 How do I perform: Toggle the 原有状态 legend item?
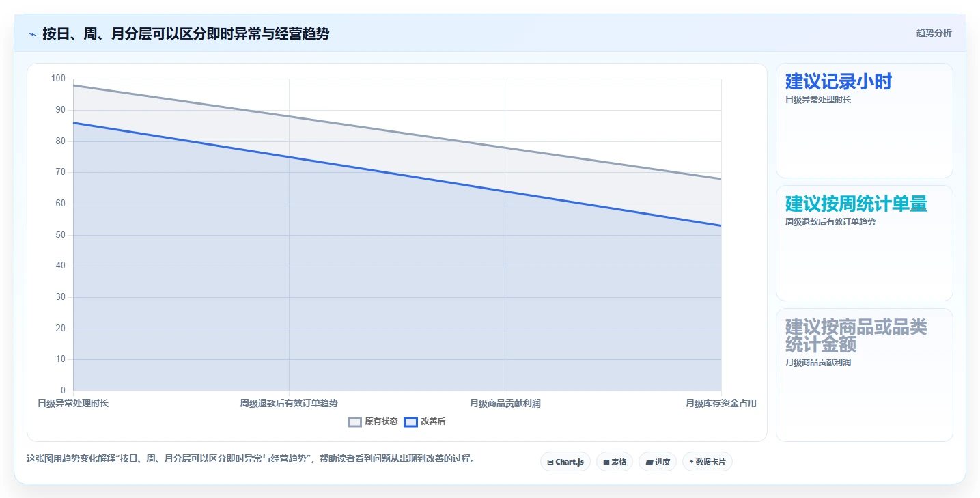tap(372, 421)
